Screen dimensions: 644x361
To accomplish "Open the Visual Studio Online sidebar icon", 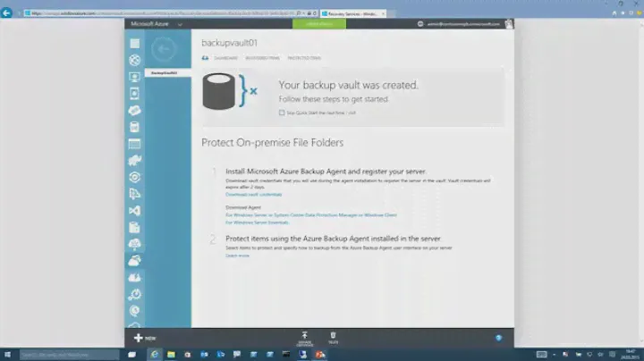I will point(135,210).
